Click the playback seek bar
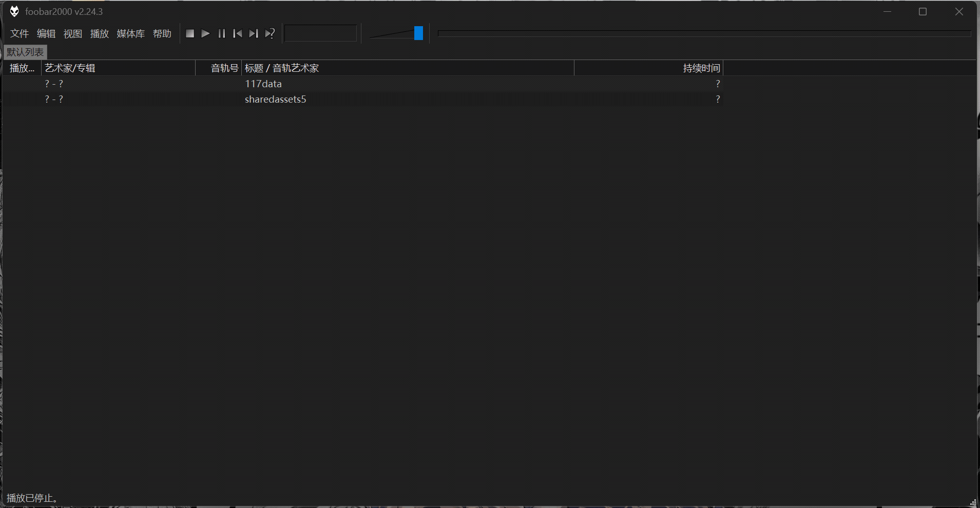 coord(704,33)
